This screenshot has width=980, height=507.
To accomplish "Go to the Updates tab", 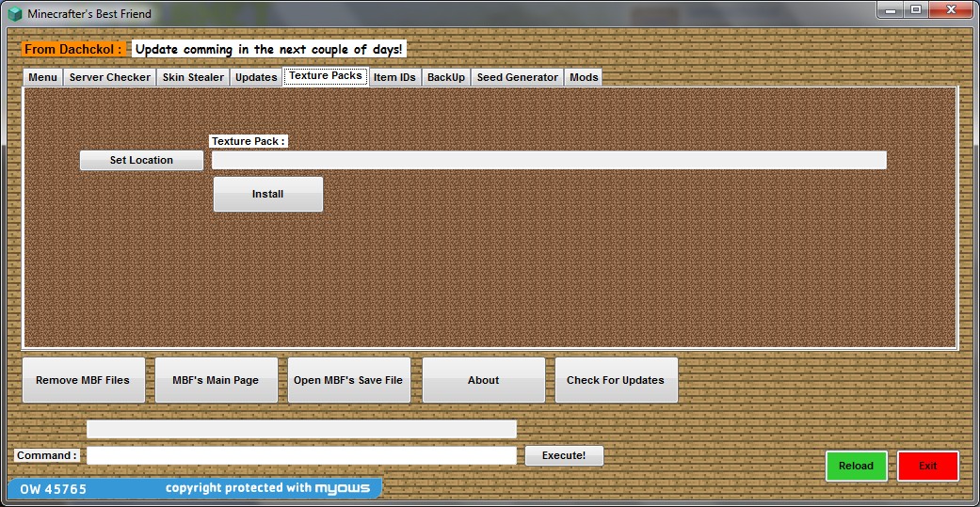I will click(256, 77).
